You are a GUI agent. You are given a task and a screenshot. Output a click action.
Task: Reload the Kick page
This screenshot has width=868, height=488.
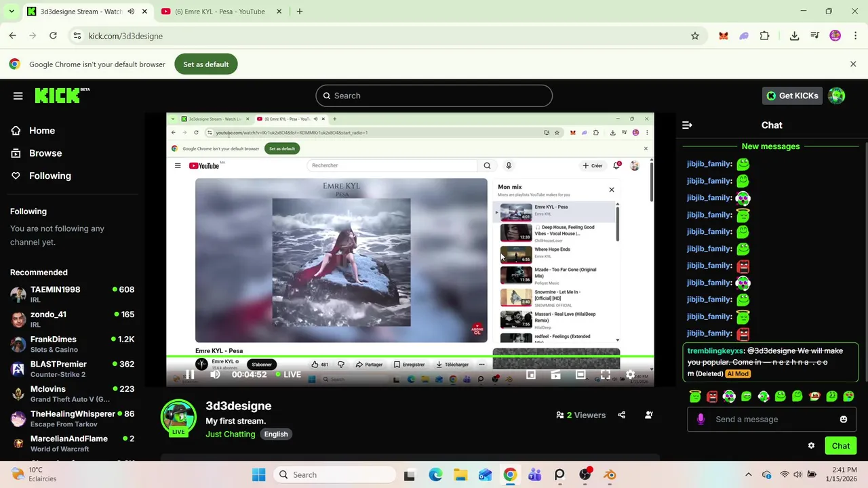point(53,36)
